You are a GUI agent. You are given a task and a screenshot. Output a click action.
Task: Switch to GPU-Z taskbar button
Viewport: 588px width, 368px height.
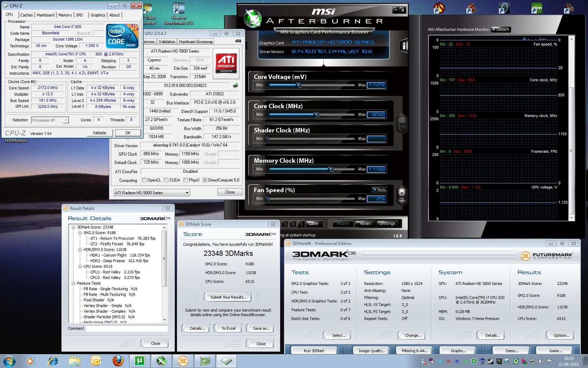[204, 361]
